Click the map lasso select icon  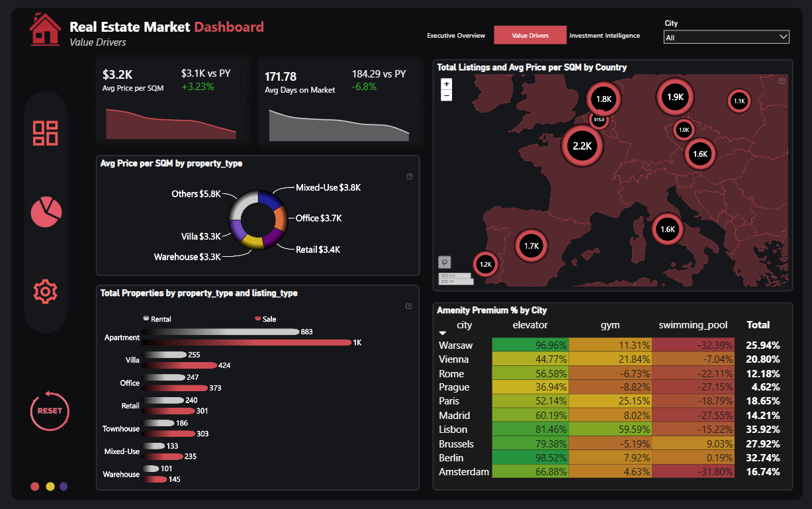pyautogui.click(x=445, y=261)
